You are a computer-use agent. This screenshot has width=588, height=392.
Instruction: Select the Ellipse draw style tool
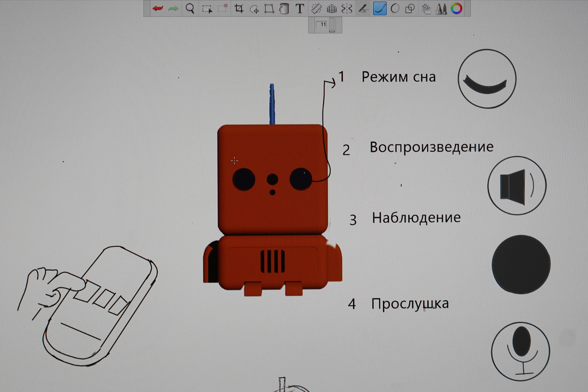[395, 8]
